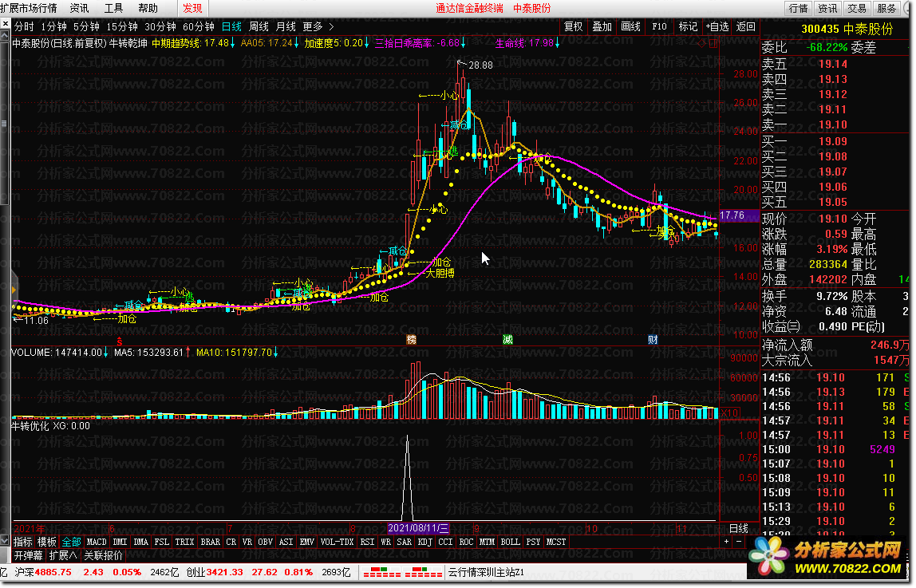Open the 扩展市场行情 menu
Image resolution: width=916 pixels, height=588 pixels.
[x=30, y=8]
